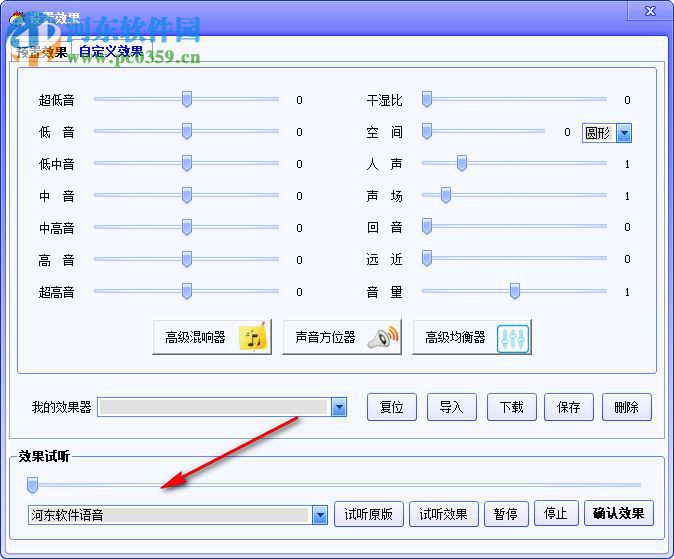Click the 低中音 slider handle
This screenshot has height=559, width=674.
pyautogui.click(x=187, y=163)
